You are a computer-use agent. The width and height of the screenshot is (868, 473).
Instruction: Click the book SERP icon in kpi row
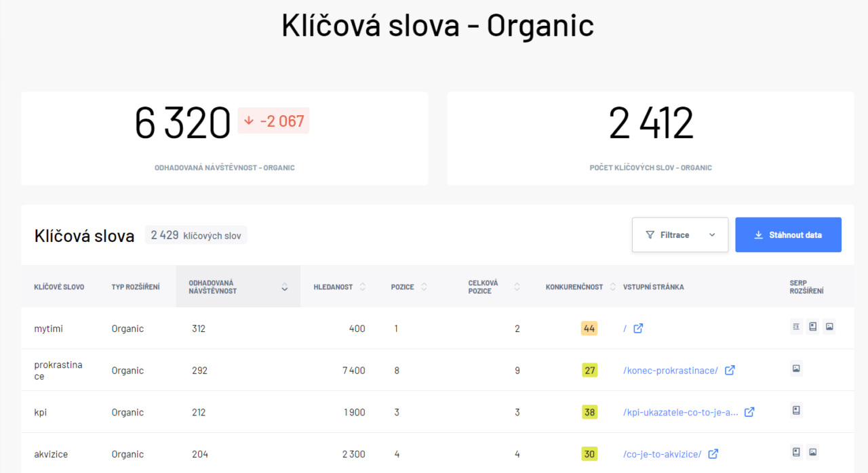point(796,411)
